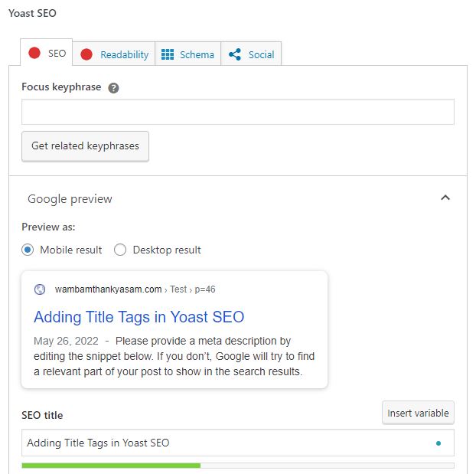Click the red SEO score indicator icon
The width and height of the screenshot is (476, 474).
tap(34, 54)
